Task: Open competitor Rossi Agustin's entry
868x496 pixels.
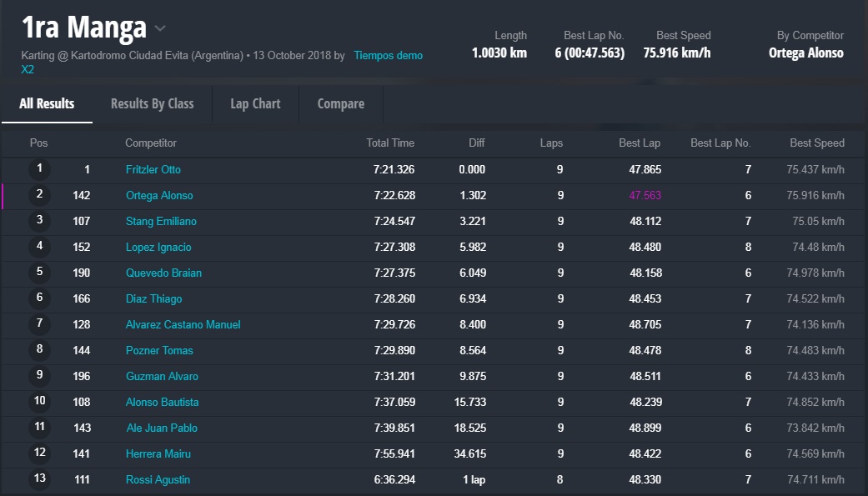Action: 158,480
